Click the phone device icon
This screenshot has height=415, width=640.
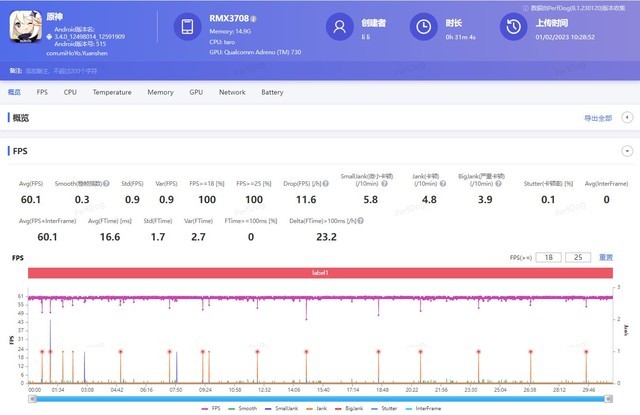pyautogui.click(x=189, y=28)
